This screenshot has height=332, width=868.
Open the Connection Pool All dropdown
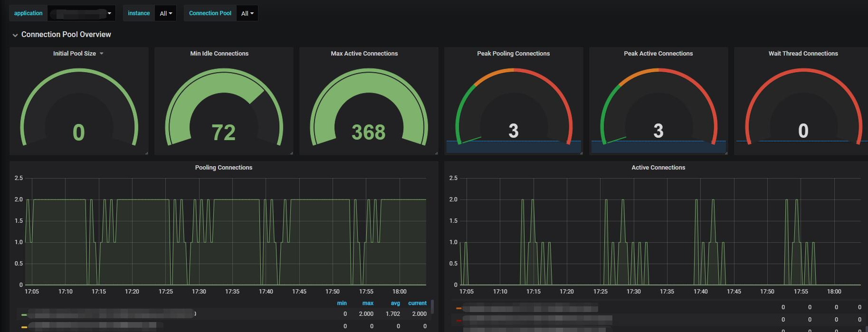247,13
